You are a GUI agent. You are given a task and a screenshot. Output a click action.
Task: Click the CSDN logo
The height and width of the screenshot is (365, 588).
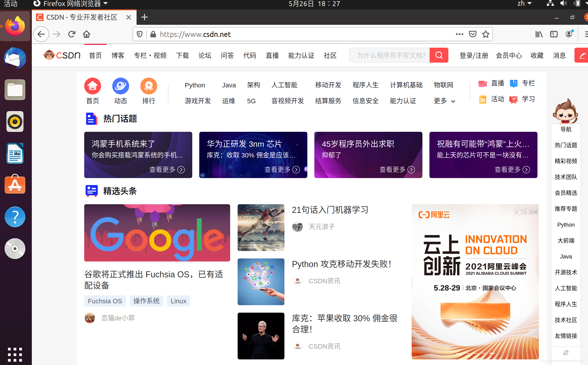click(x=62, y=55)
